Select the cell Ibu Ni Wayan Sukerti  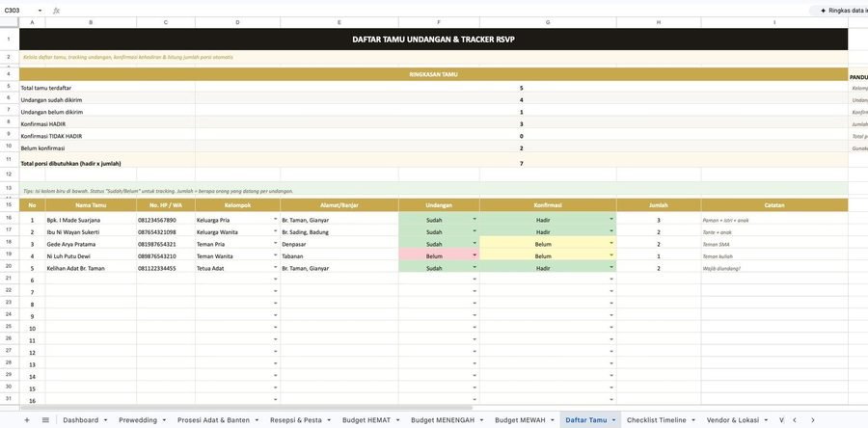click(x=91, y=231)
